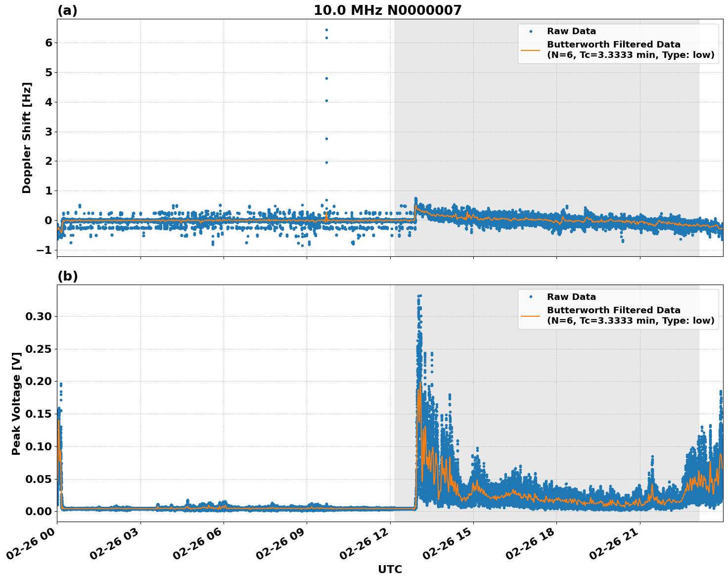Click the "(b)" panel label
The image size is (728, 580).
point(67,276)
